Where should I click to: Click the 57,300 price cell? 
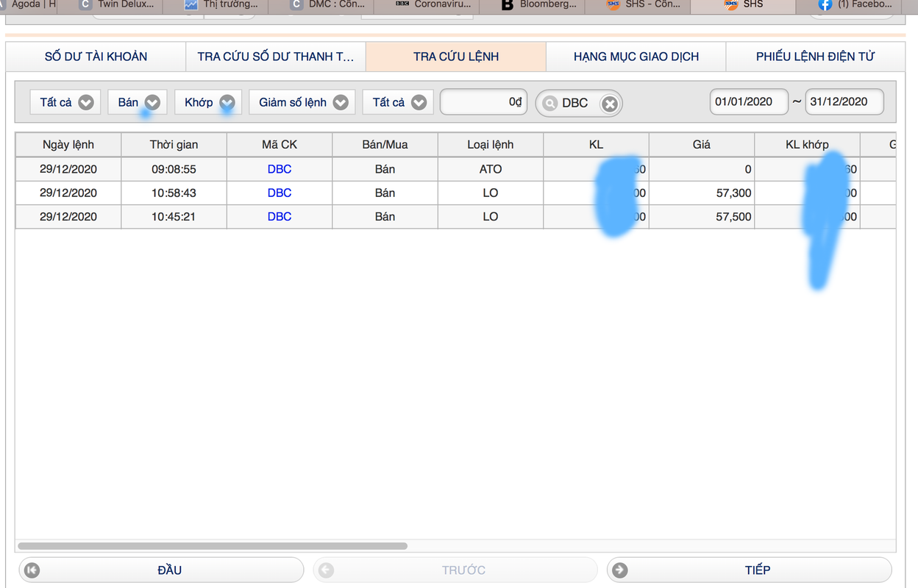tap(702, 193)
